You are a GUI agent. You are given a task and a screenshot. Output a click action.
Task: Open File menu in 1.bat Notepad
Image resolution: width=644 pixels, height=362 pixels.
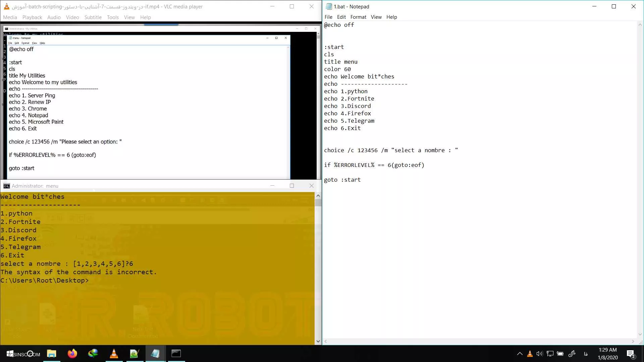[x=328, y=17]
